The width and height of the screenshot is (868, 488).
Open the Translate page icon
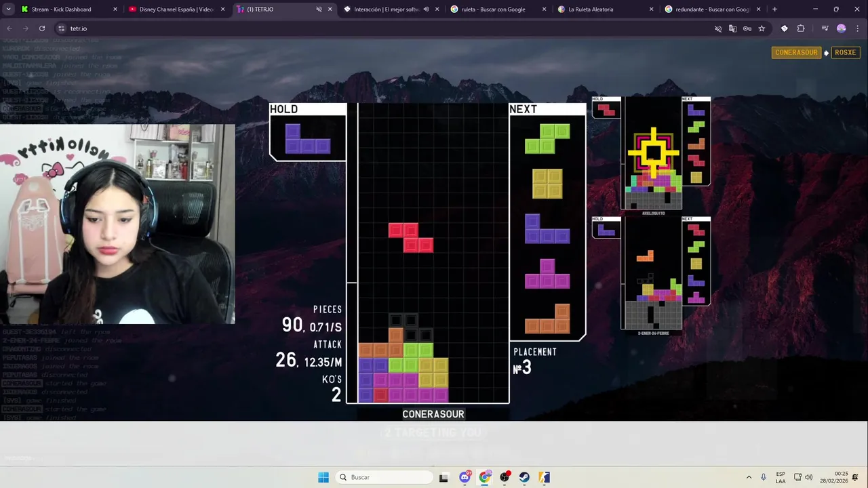tap(732, 28)
